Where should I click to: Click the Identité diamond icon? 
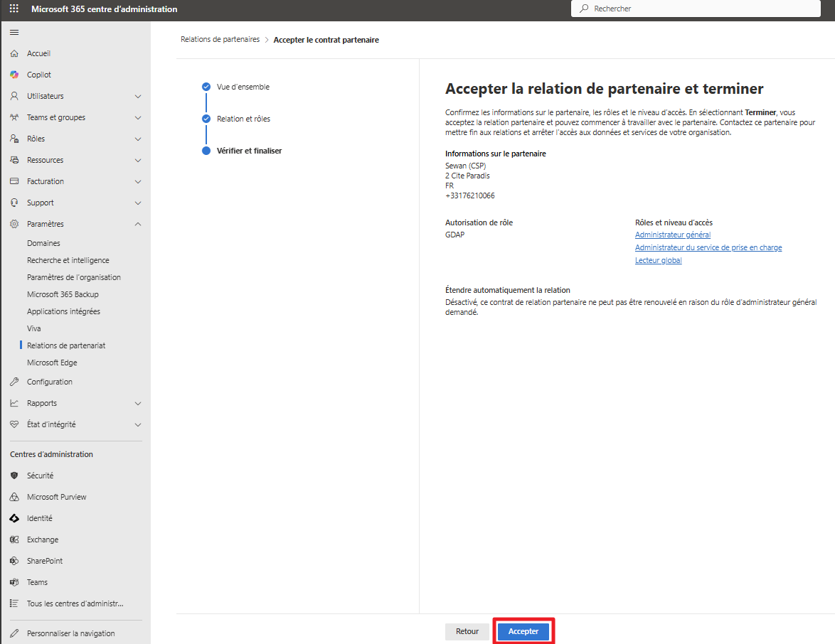point(14,518)
